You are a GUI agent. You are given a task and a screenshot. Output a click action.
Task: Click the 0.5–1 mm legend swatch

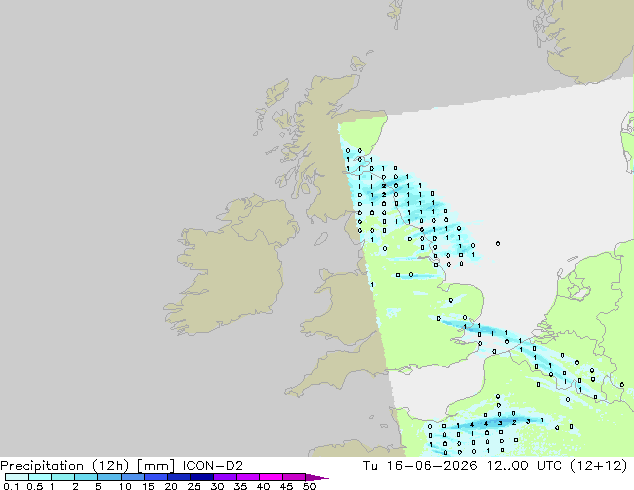pyautogui.click(x=40, y=477)
